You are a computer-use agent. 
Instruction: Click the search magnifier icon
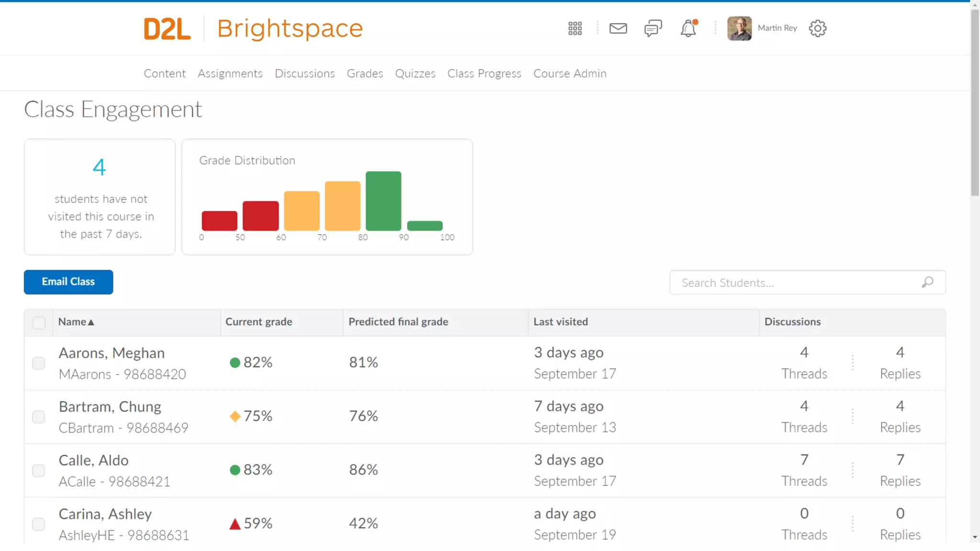click(x=927, y=282)
